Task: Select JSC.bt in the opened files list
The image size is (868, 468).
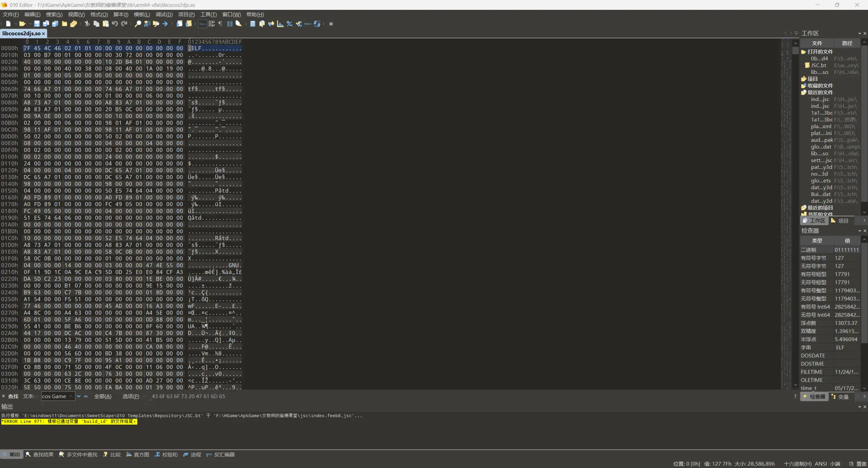Action: point(818,65)
